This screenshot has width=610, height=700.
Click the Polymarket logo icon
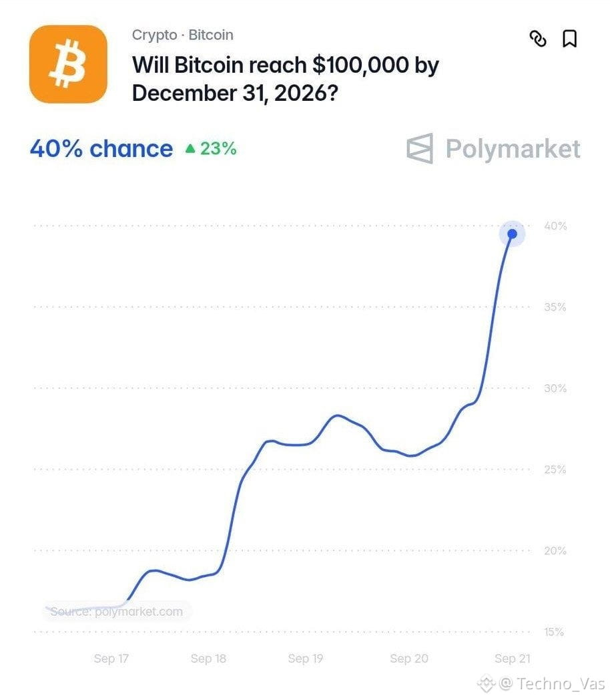click(x=420, y=148)
